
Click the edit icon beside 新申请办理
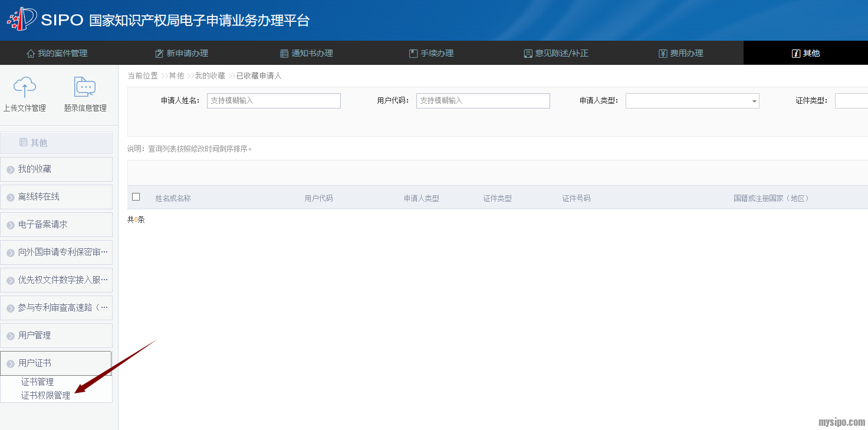click(x=159, y=54)
